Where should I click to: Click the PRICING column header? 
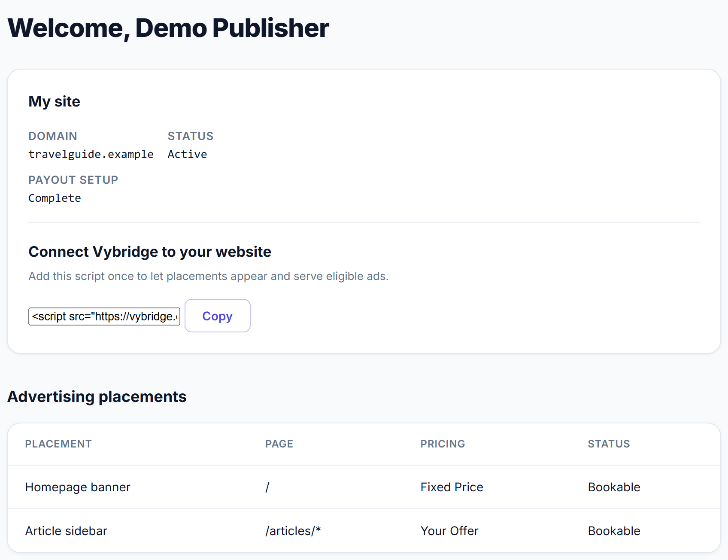pos(443,444)
